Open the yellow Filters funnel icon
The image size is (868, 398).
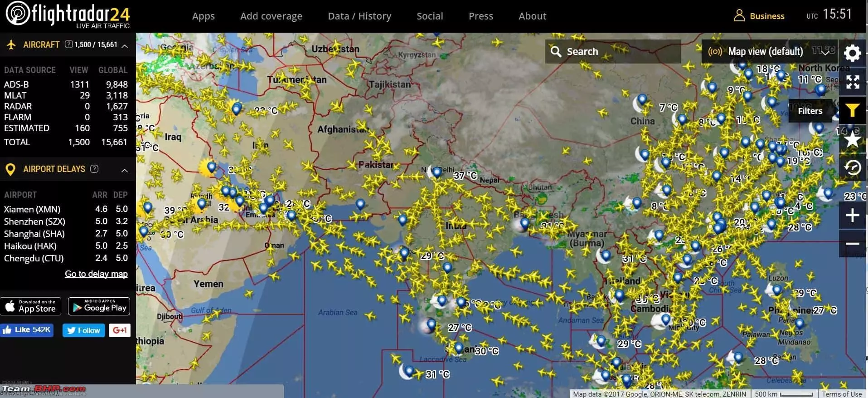point(852,110)
